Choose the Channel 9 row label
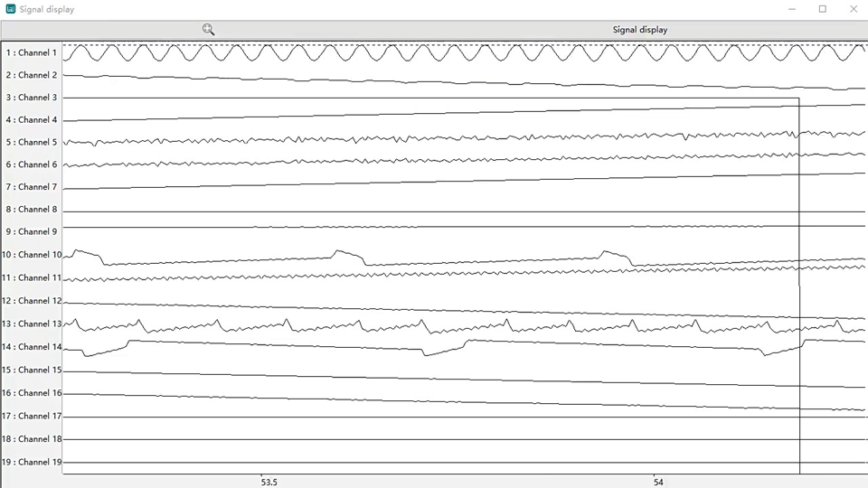The height and width of the screenshot is (488, 868). point(32,231)
